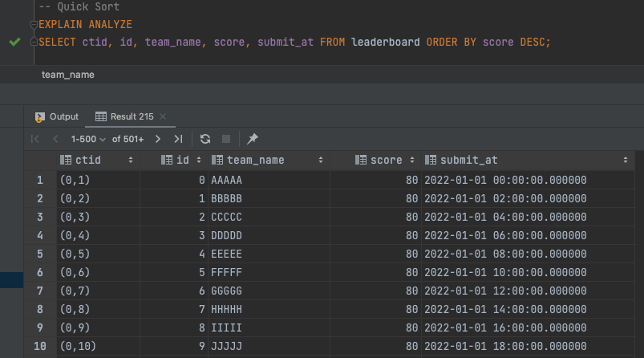
Task: Sort by the score column
Action: point(412,161)
